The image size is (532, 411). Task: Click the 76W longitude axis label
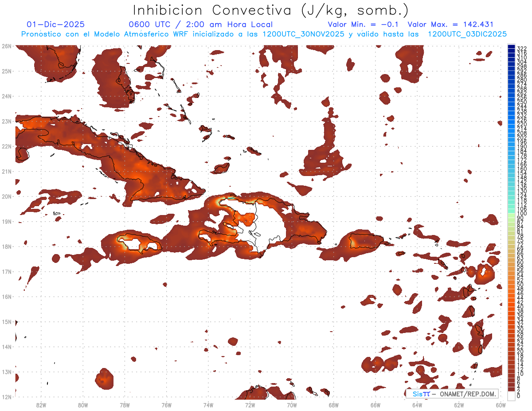pyautogui.click(x=166, y=404)
